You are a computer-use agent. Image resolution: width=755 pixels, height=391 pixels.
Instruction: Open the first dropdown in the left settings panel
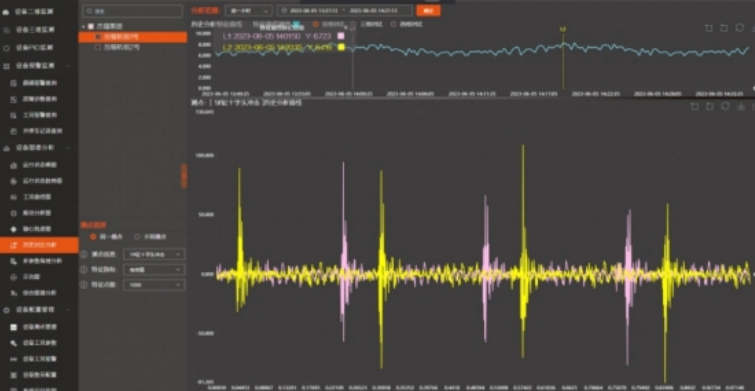point(154,254)
